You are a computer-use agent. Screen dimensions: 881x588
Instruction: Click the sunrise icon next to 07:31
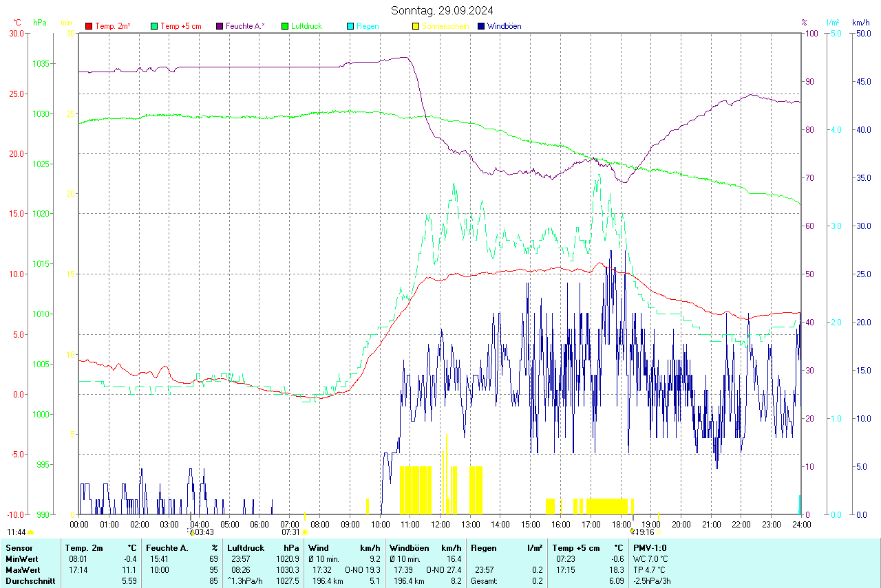(305, 532)
